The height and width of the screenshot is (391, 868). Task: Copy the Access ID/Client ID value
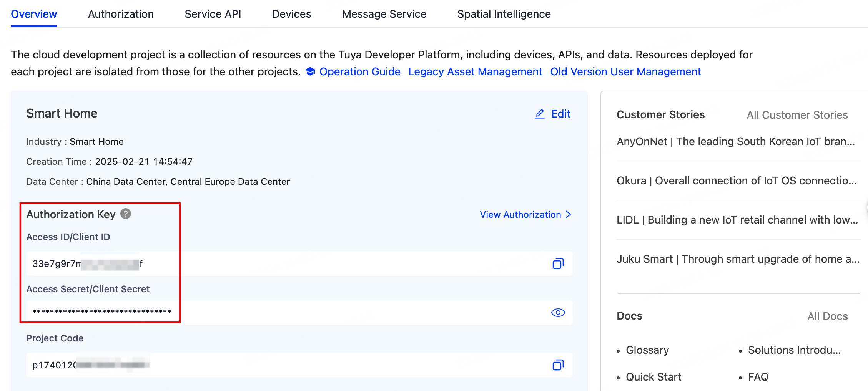tap(558, 263)
